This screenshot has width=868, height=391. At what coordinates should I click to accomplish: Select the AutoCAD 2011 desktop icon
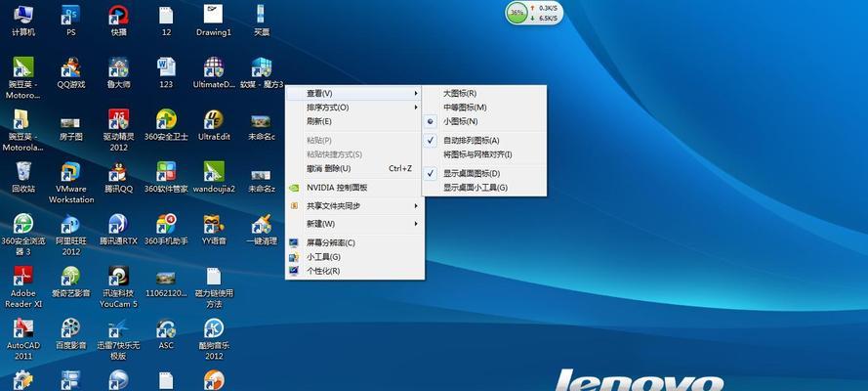coord(23,328)
